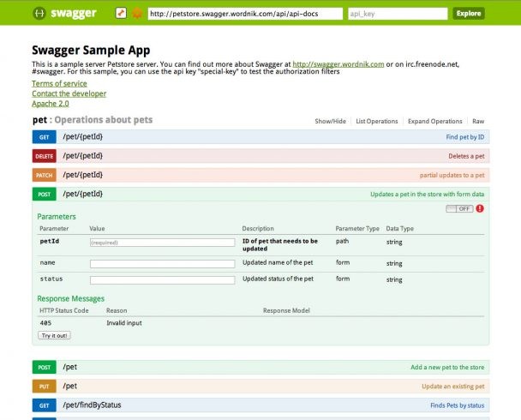521x420 pixels.
Task: Click 'Find pet by ID' summary text
Action: point(464,137)
